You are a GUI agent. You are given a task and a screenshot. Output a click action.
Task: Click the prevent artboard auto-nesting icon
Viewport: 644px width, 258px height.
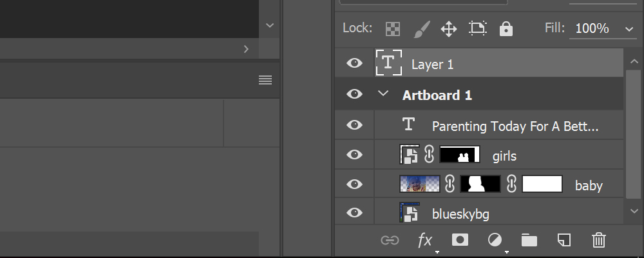(477, 28)
